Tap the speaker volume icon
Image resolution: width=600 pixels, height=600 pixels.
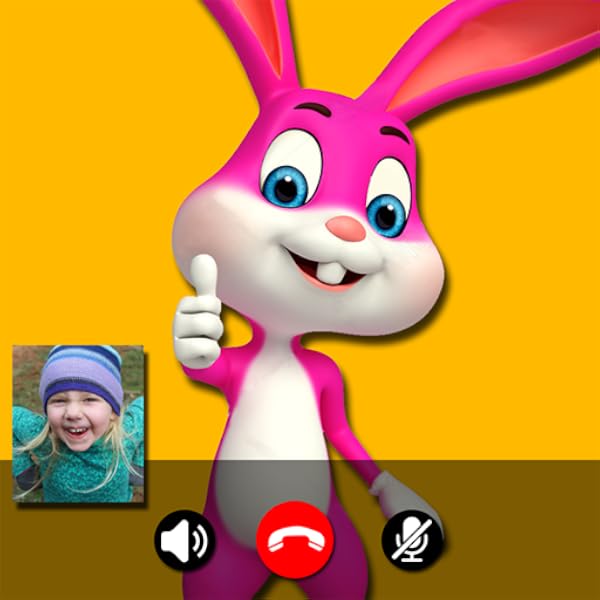pos(185,541)
